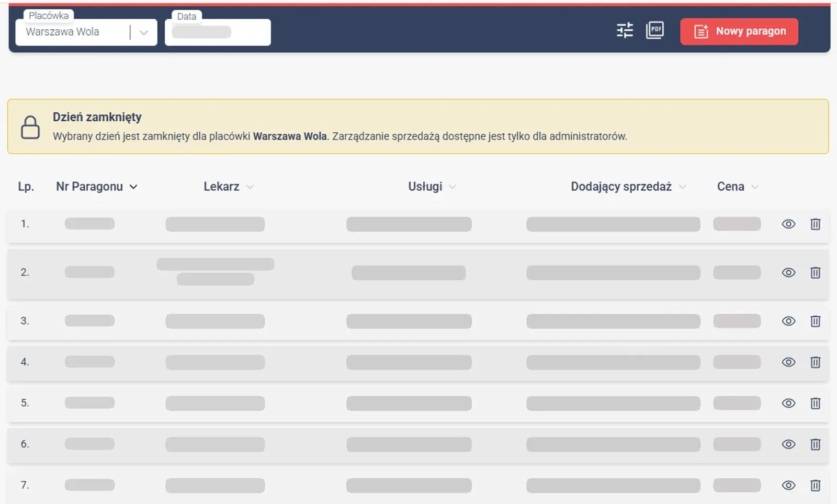Click the Dzień zamknięty heading
837x504 pixels.
click(x=97, y=117)
